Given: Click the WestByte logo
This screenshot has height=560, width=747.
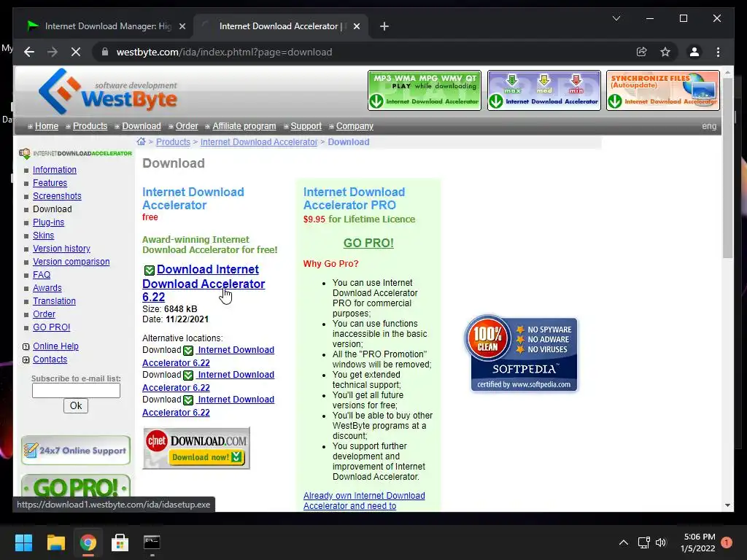Looking at the screenshot, I should 108,91.
